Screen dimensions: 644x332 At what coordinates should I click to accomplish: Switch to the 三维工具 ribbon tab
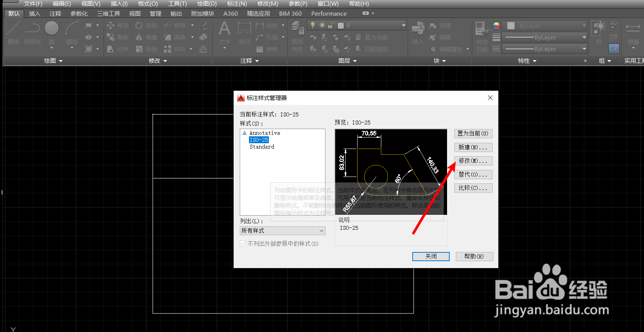coord(109,13)
